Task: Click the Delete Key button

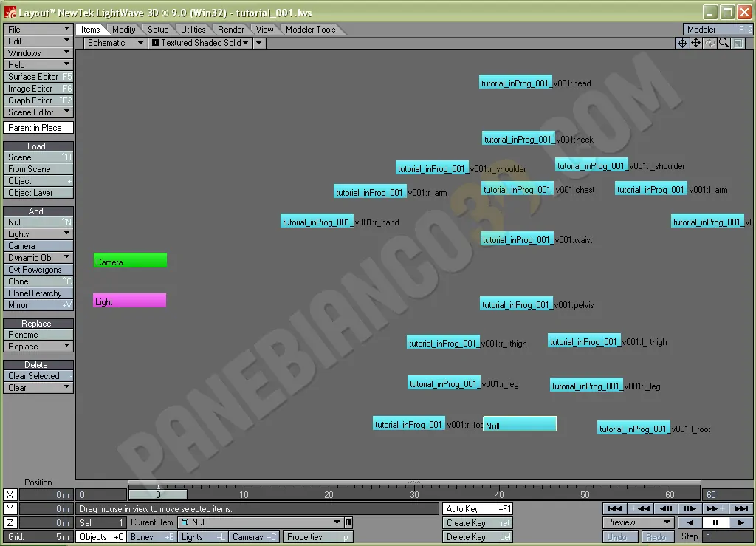Action: click(x=478, y=537)
